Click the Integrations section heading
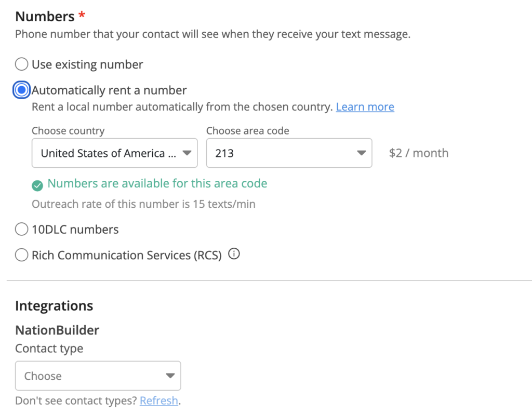The image size is (532, 414). (54, 306)
